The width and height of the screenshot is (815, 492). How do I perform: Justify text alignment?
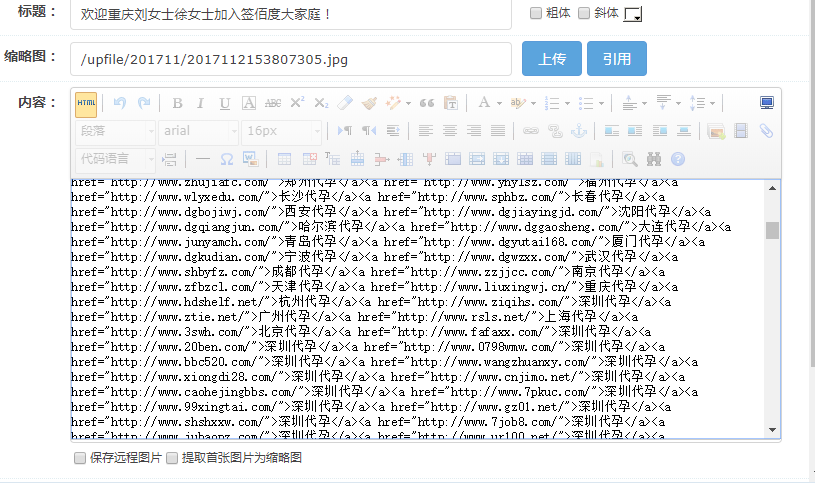click(x=498, y=131)
